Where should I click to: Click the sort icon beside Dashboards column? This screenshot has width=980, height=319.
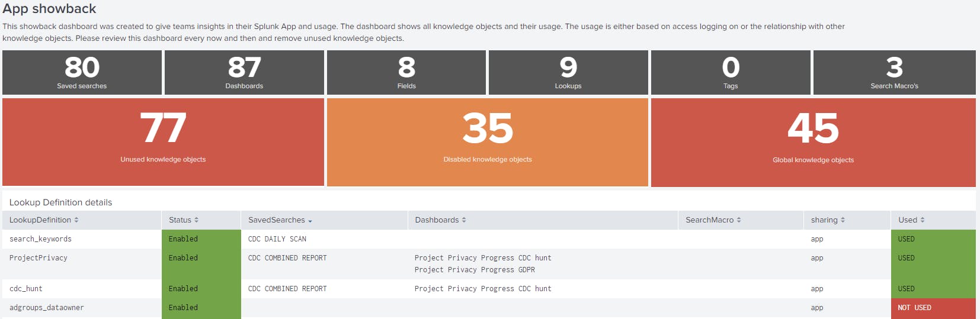(464, 220)
